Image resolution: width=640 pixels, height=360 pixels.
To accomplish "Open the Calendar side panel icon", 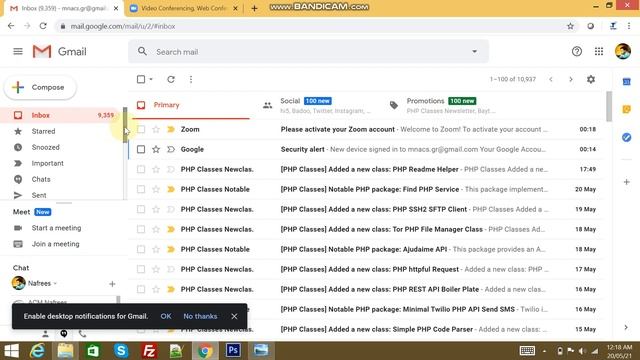I will (627, 82).
